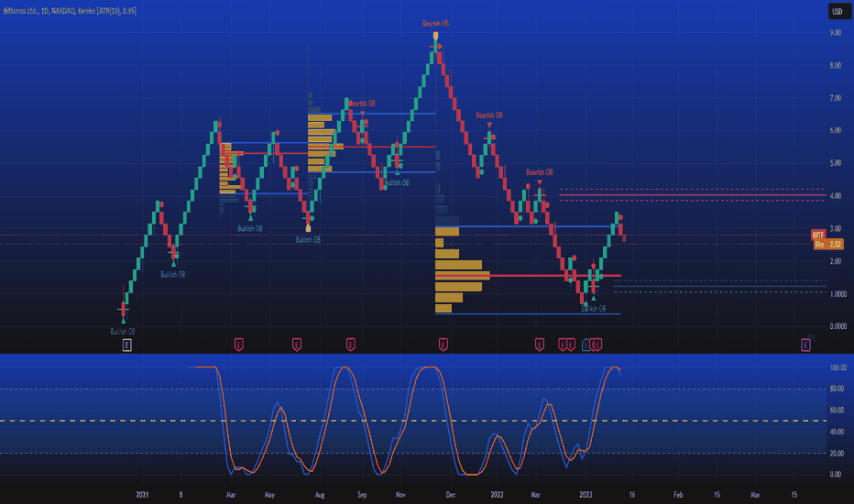The width and height of the screenshot is (854, 504).
Task: Click the Aug date label on time axis
Action: 320,495
